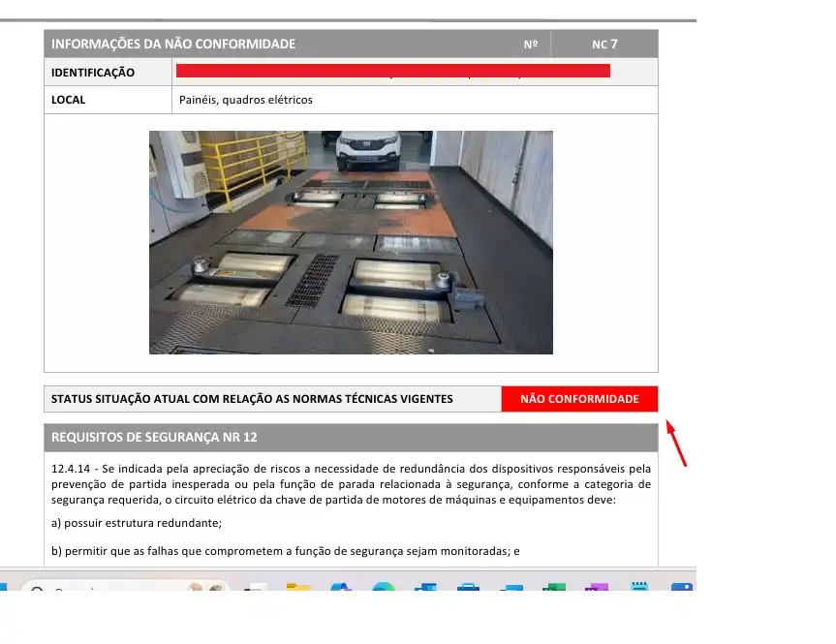Click the Windows Start button
This screenshot has height=644, width=836.
tap(3, 587)
